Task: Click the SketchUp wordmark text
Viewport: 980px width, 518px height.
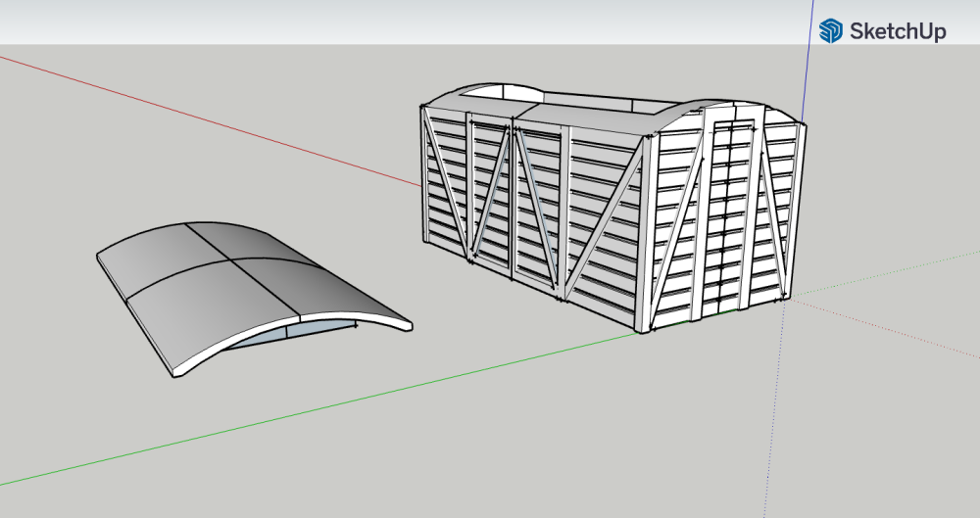Action: 897,31
